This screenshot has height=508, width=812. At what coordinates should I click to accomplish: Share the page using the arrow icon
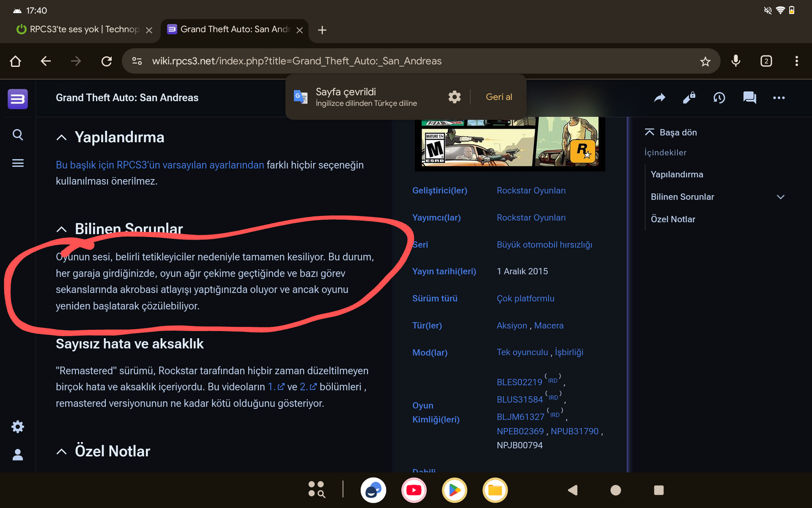pyautogui.click(x=660, y=98)
